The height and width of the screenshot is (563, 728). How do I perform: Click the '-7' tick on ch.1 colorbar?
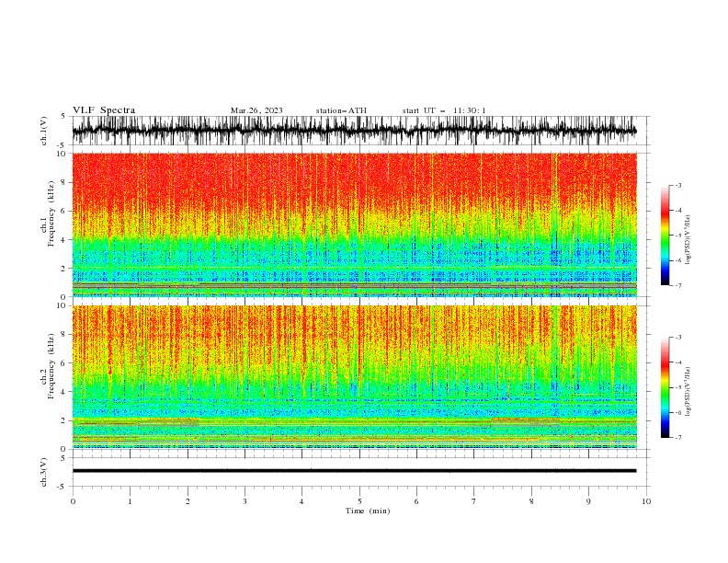(678, 285)
